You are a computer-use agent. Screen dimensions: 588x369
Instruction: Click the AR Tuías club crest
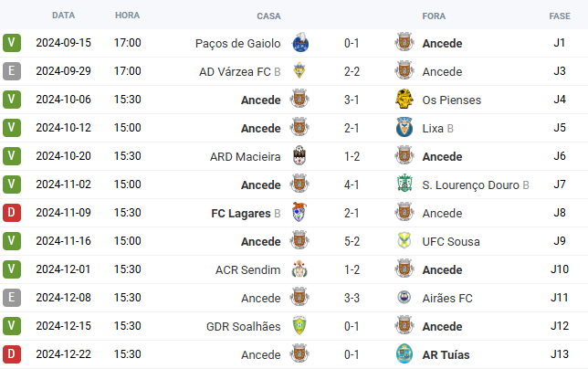404,354
